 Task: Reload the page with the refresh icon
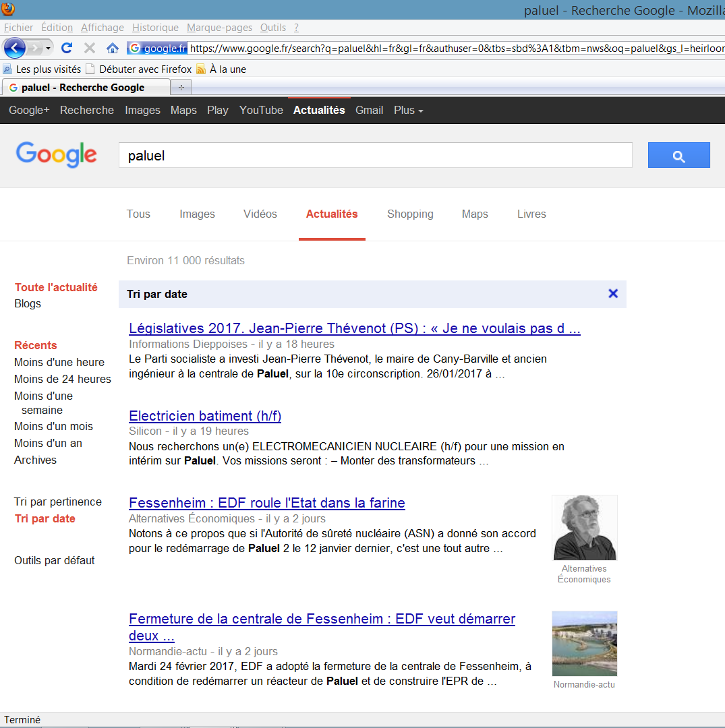click(67, 48)
